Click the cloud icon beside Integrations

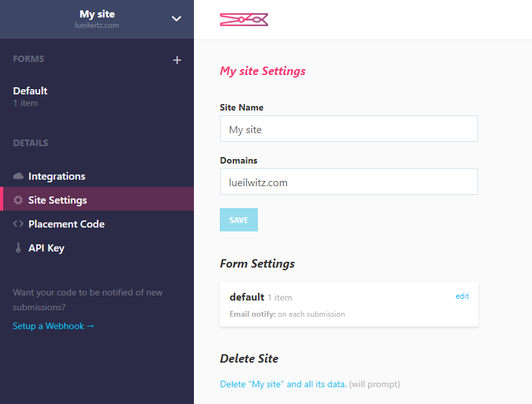click(x=18, y=176)
